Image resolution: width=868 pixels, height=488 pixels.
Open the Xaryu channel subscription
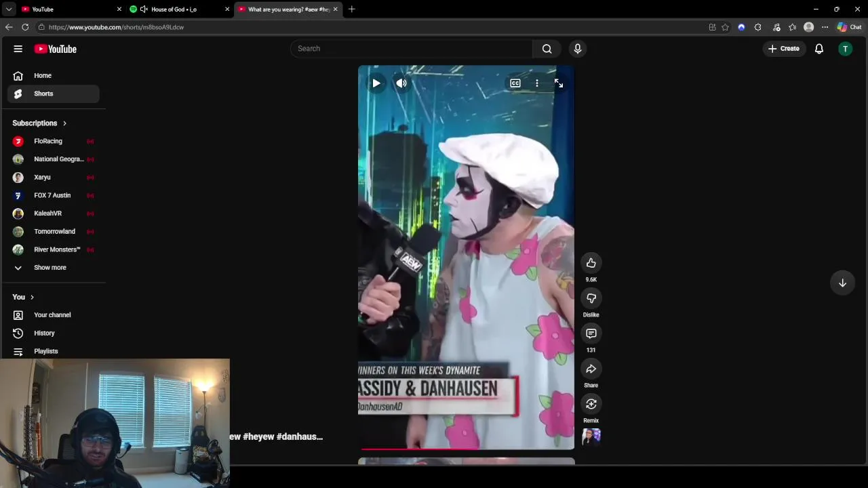[x=54, y=178]
